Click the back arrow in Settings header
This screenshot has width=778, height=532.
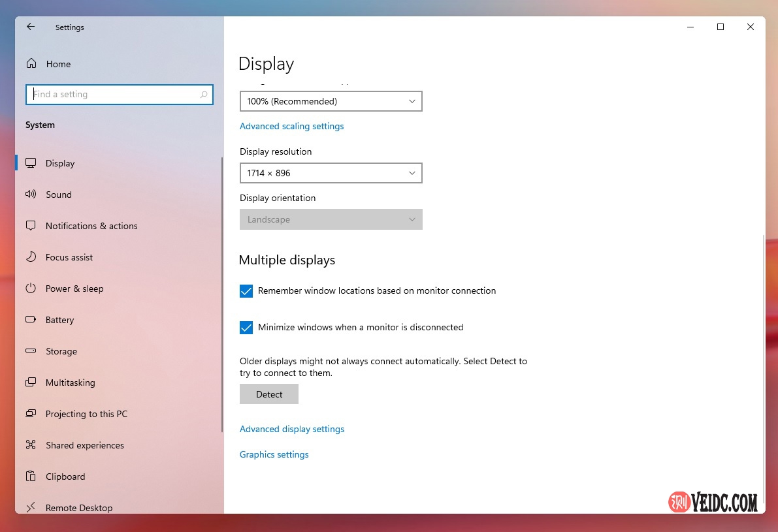[31, 27]
